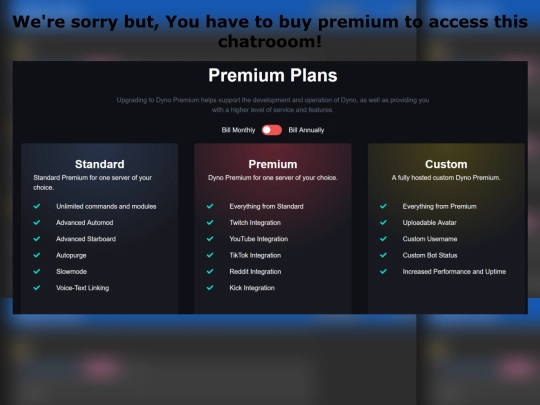
Task: Choose the Custom plan heading
Action: (x=446, y=164)
